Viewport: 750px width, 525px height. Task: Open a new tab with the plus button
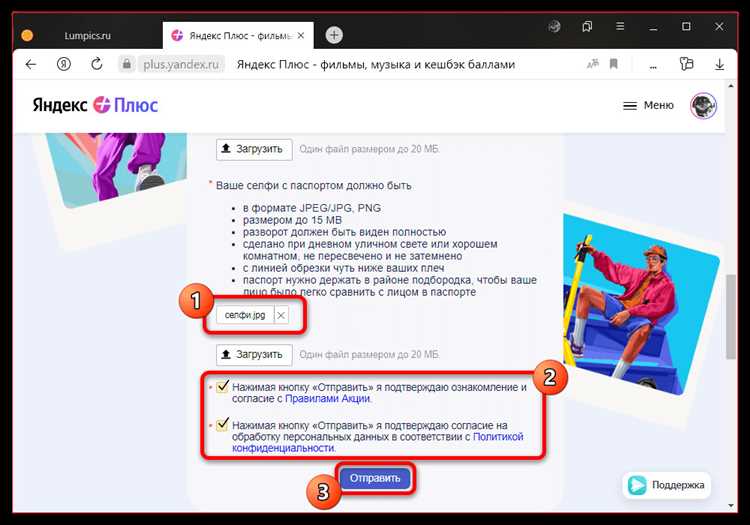pos(334,35)
